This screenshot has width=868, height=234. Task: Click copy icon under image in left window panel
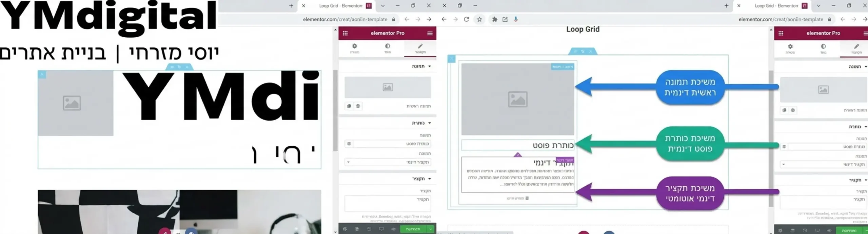[x=349, y=106]
